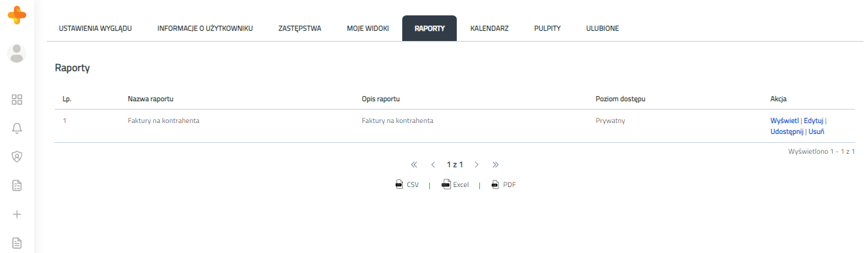Screen dimensions: 868x253
Task: Click the 'Wyświetlono 1 - 1 z 1' text
Action: pos(821,152)
